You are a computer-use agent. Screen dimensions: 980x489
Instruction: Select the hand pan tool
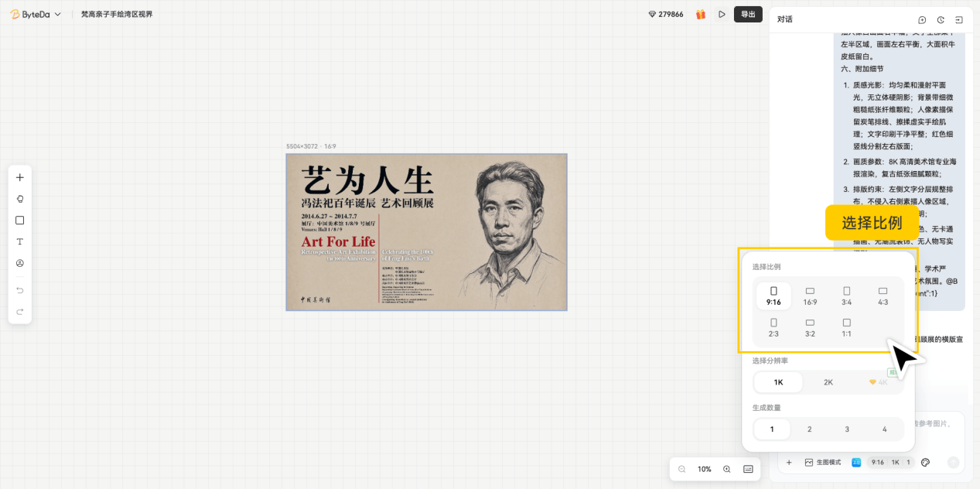[20, 199]
